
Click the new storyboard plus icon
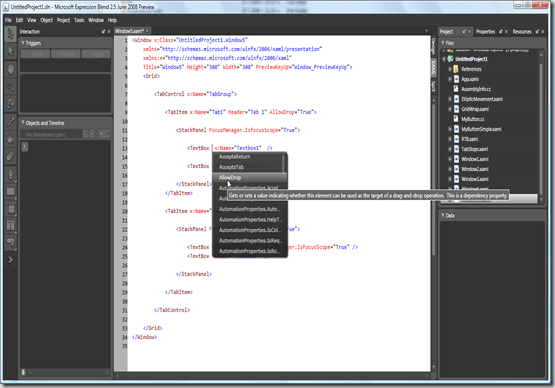101,134
